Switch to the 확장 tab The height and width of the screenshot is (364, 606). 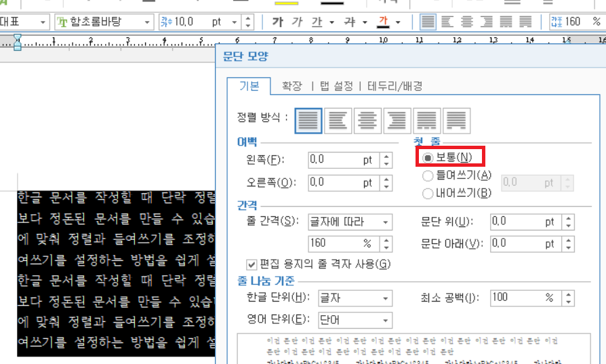click(291, 86)
